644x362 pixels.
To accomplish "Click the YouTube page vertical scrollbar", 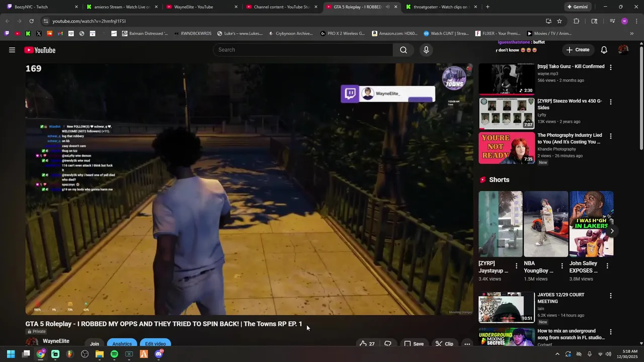I will pyautogui.click(x=641, y=98).
